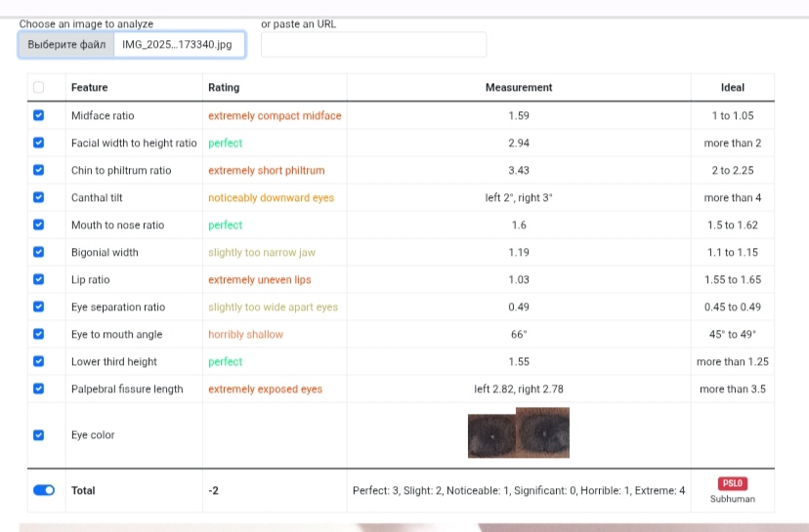Uncheck the Eye separation ratio checkbox
The height and width of the screenshot is (532, 809).
click(39, 307)
